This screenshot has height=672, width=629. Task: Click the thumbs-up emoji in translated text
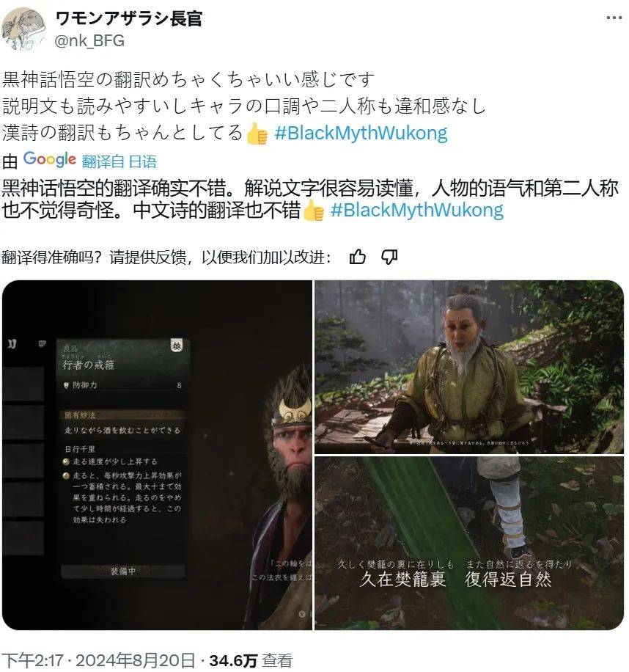coord(314,211)
